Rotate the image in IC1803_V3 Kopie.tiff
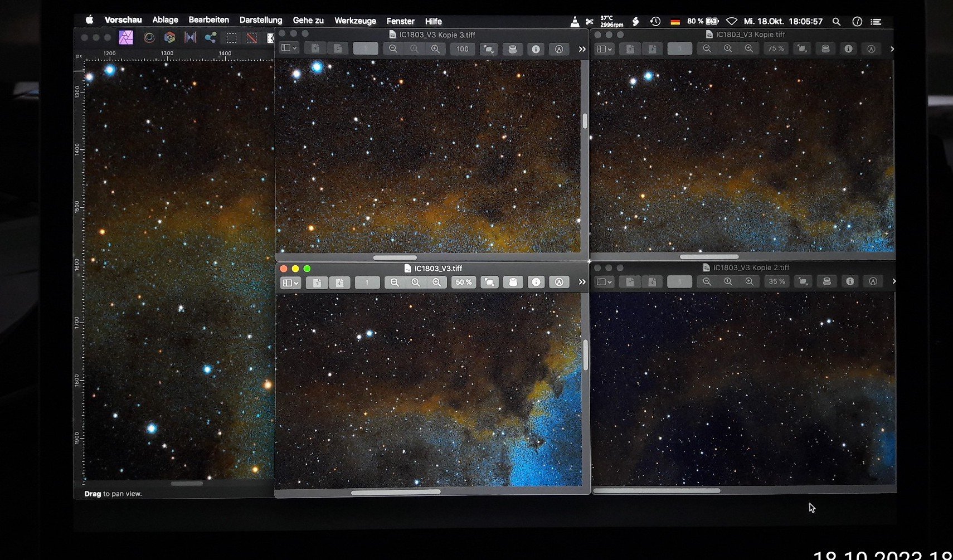 point(801,48)
